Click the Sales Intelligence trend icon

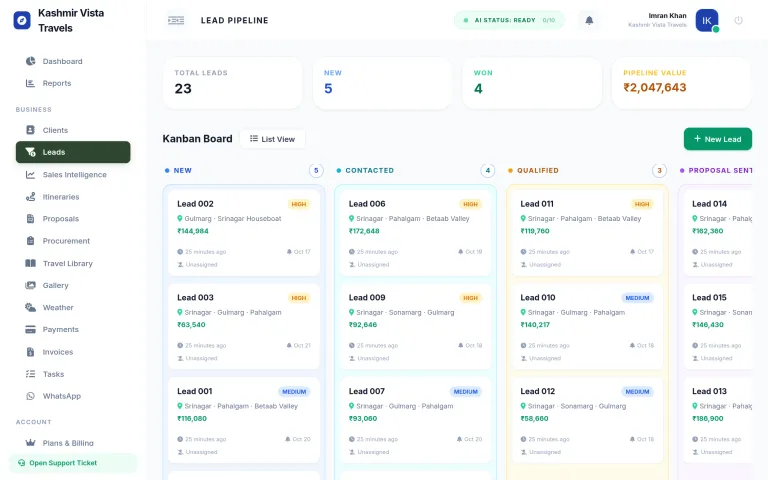pos(30,174)
